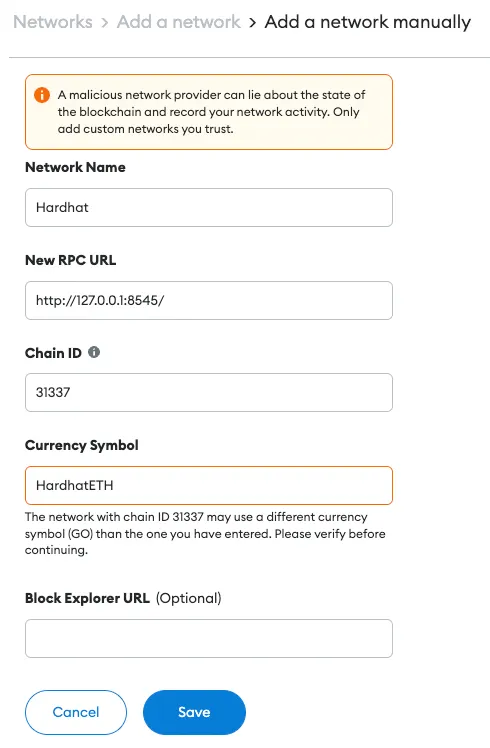Focus the empty Block Explorer URL field

coord(209,639)
